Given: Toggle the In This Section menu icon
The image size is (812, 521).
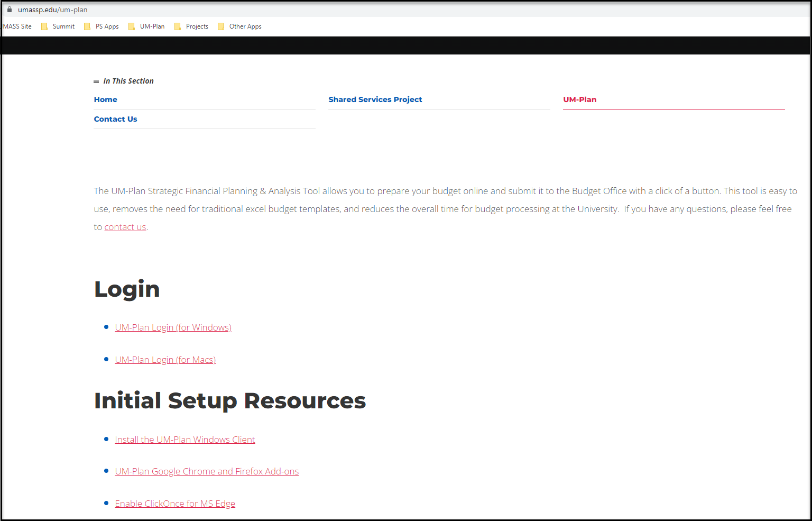Looking at the screenshot, I should click(x=96, y=81).
